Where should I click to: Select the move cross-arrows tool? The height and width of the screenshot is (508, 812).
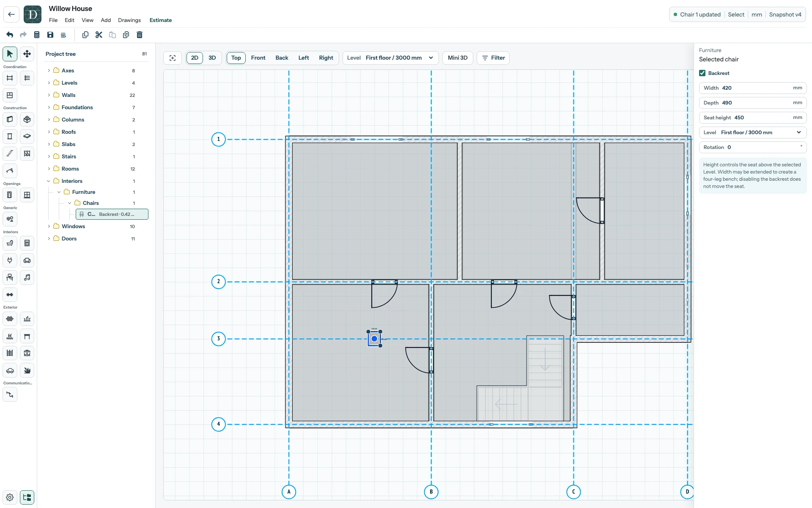(27, 54)
